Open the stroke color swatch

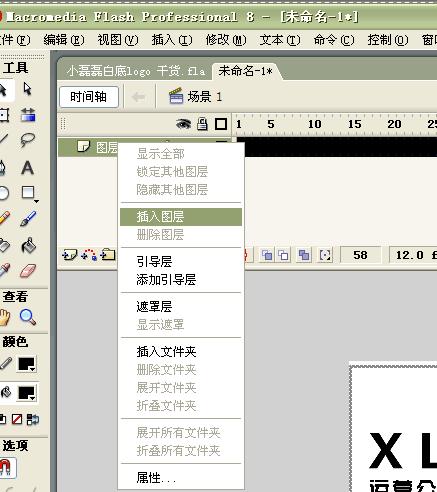tap(27, 364)
